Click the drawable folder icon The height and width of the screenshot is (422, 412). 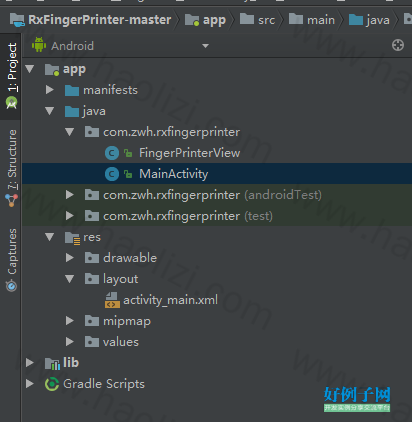point(92,258)
